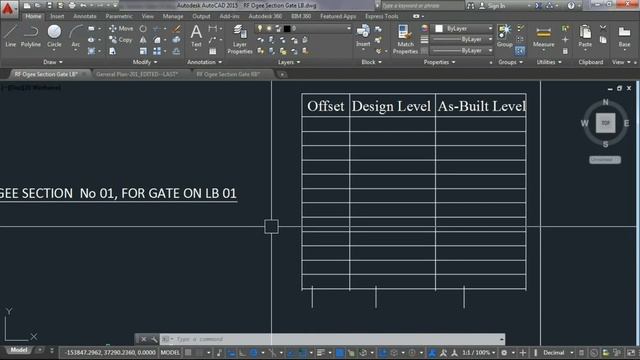
Task: Toggle annotation visibility in status bar
Action: [432, 352]
